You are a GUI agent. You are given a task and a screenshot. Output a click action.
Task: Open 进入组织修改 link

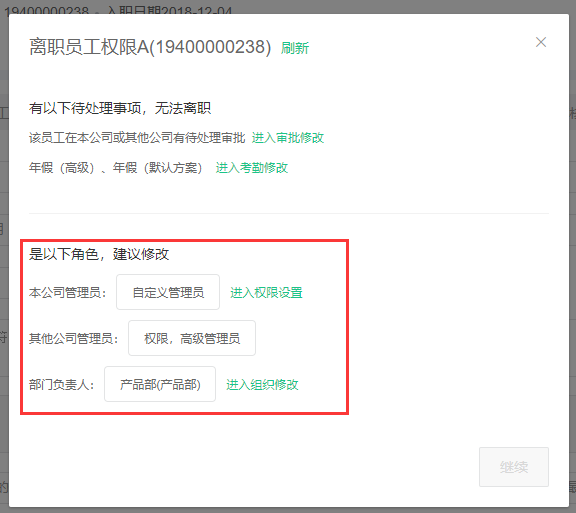262,384
